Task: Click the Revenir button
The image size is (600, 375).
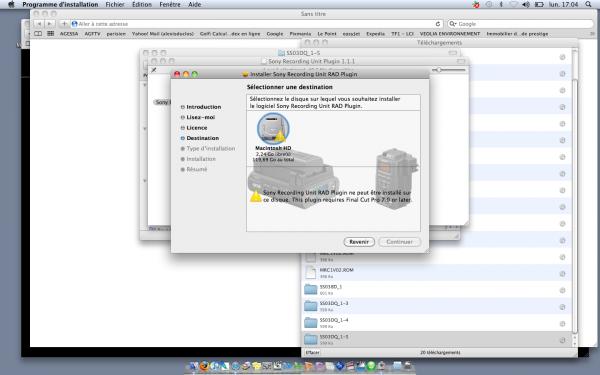Action: click(359, 242)
